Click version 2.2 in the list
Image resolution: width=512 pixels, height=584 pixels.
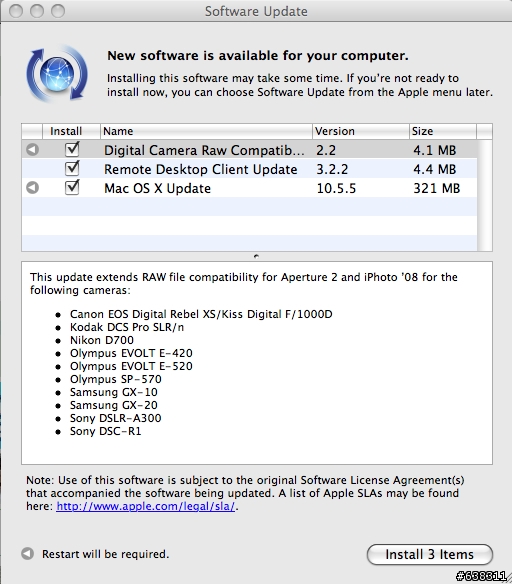coord(326,150)
